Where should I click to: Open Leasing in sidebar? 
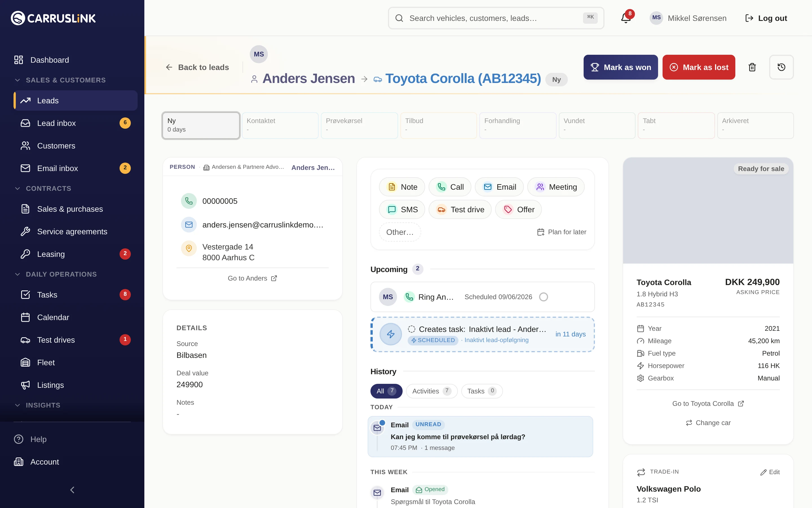click(x=76, y=254)
